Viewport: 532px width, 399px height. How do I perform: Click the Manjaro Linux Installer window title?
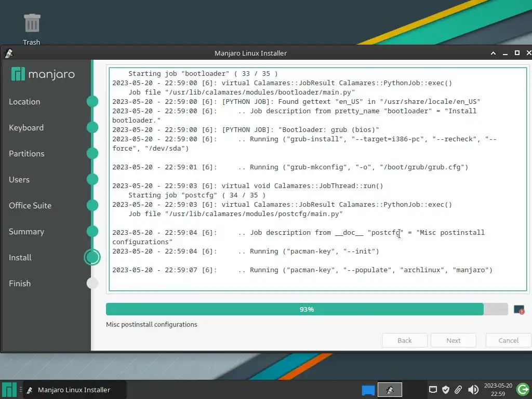(250, 54)
